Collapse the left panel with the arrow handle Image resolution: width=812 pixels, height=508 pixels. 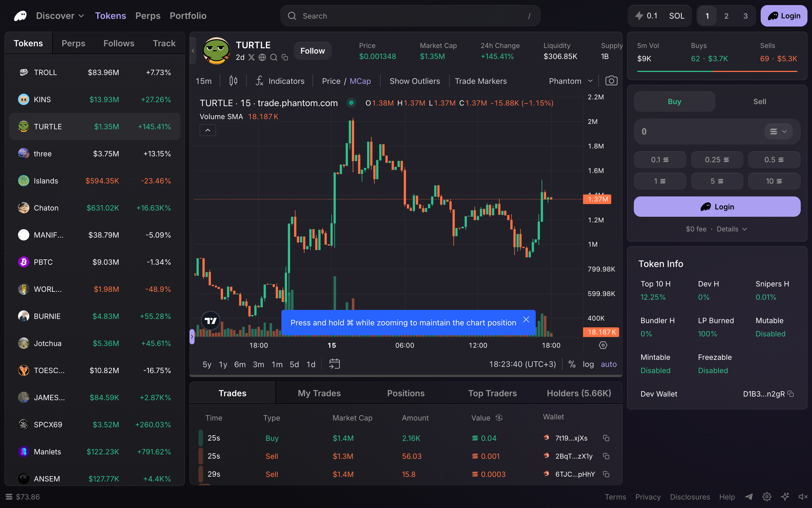point(193,51)
